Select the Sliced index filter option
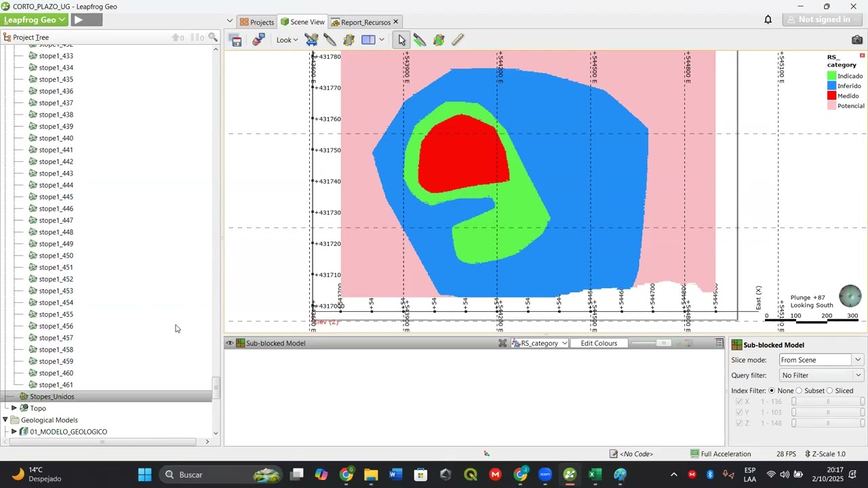868x488 pixels. (x=829, y=390)
